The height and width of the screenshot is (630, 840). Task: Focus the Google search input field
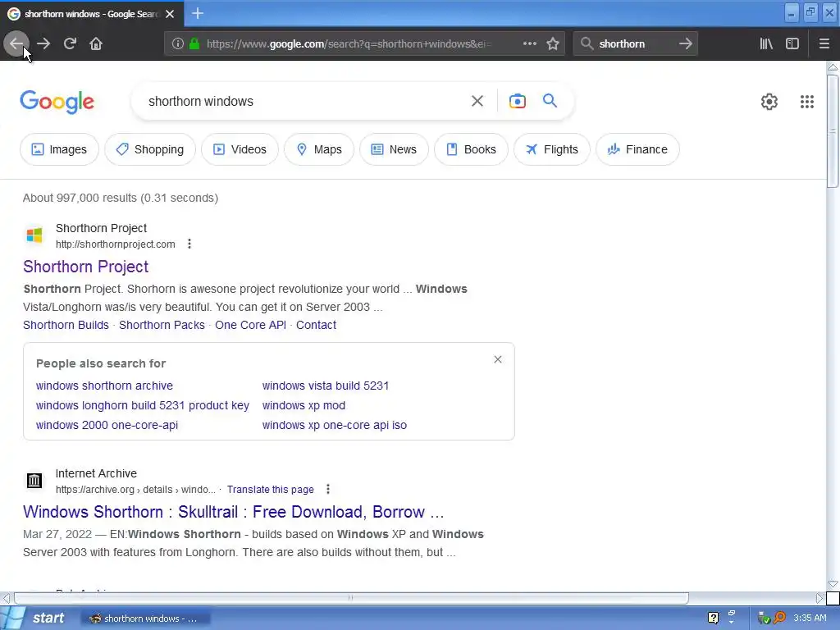click(x=305, y=101)
